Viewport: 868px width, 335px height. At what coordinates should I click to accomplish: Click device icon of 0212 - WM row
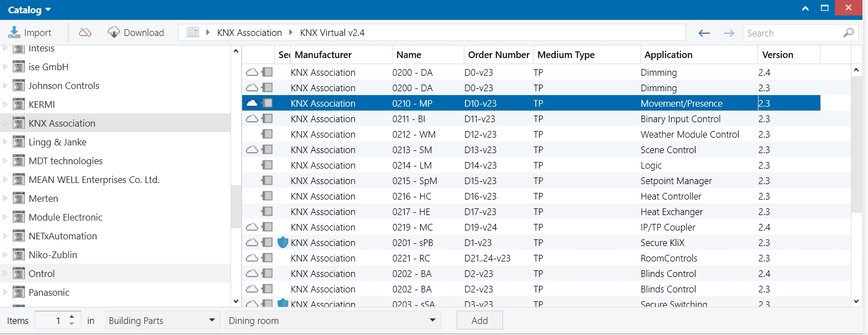pyautogui.click(x=268, y=134)
